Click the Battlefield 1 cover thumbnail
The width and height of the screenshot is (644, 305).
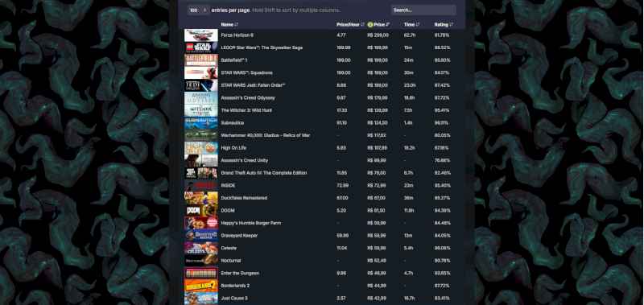200,60
